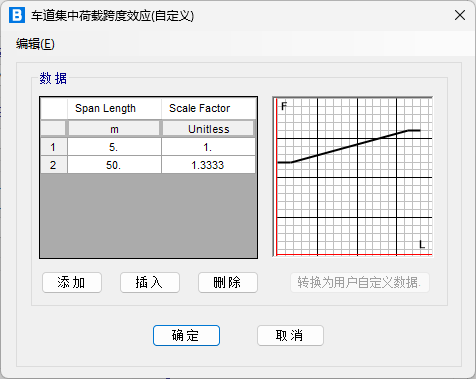Select the Scale Factor cell with 1.
This screenshot has height=379, width=476.
tap(208, 147)
